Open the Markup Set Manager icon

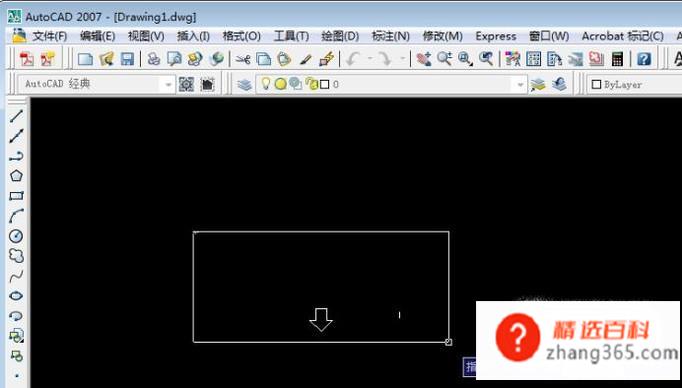tap(596, 59)
